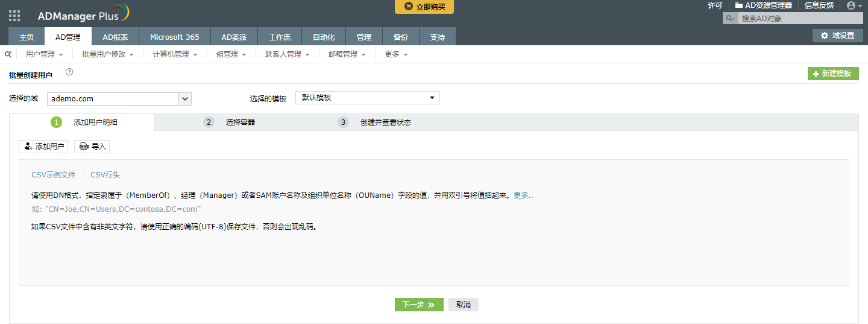Image resolution: width=868 pixels, height=324 pixels.
Task: Open the 许可 license link
Action: tap(715, 5)
